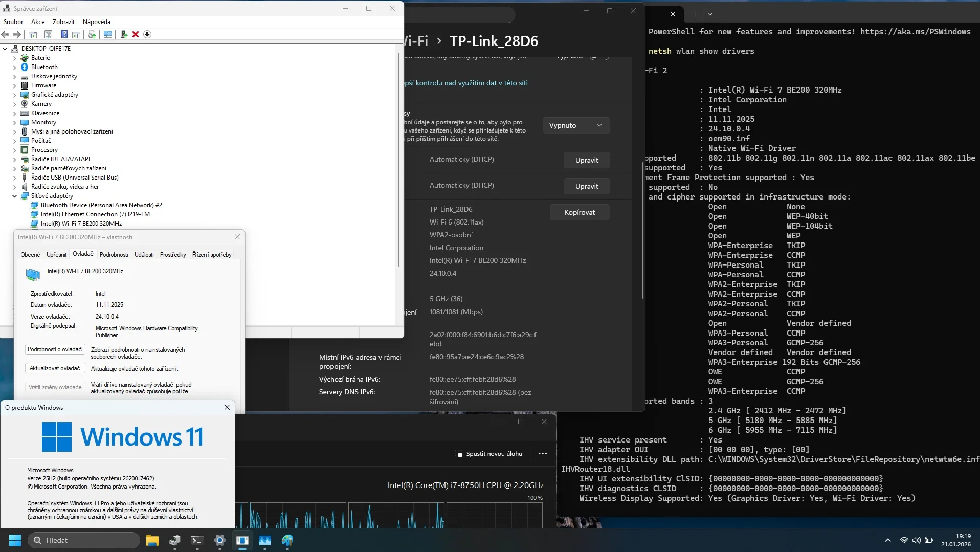Open the Nápověda menu

97,22
